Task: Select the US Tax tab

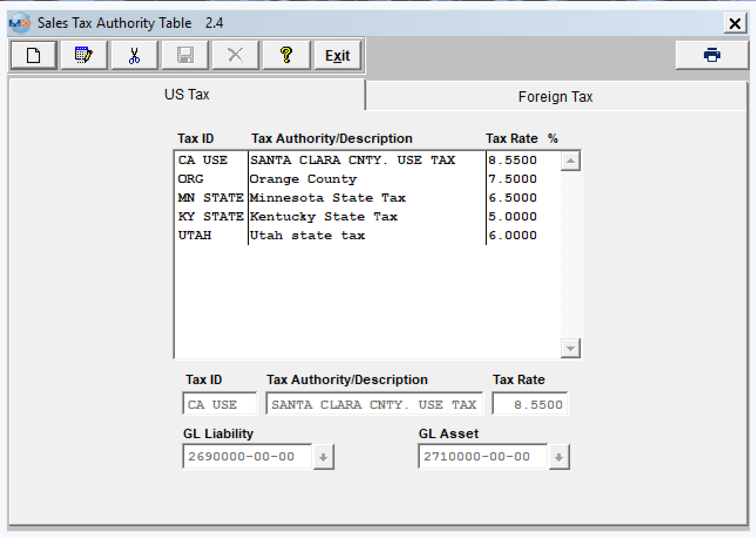Action: point(187,94)
